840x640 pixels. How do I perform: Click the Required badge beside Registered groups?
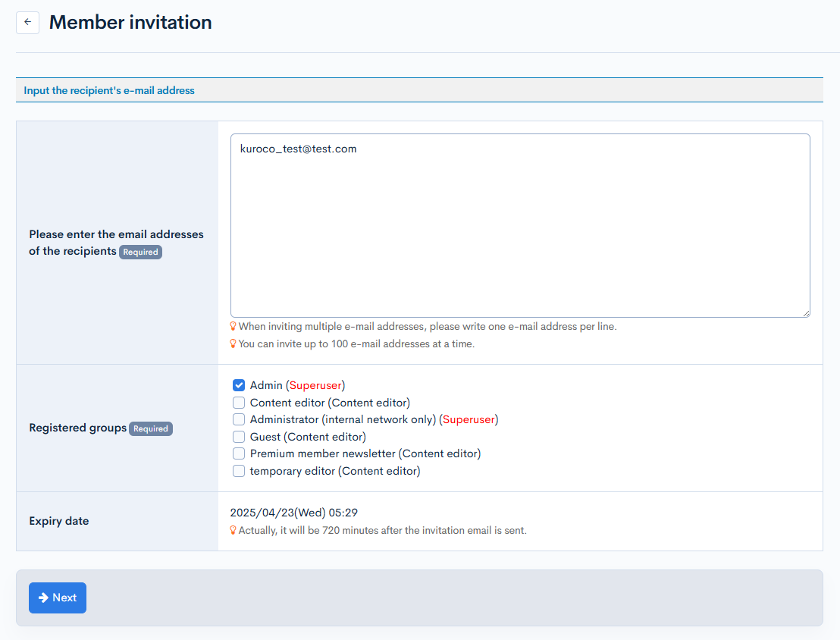151,428
